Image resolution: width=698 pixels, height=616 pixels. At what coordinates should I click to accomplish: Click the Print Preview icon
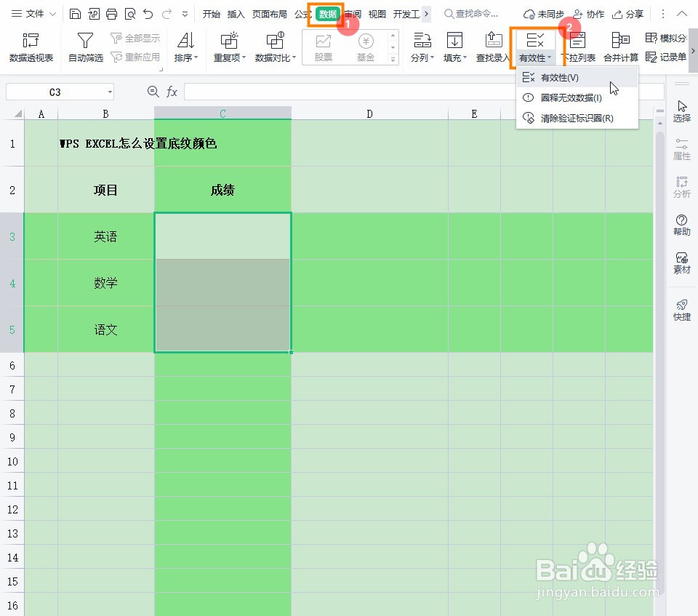[x=130, y=15]
